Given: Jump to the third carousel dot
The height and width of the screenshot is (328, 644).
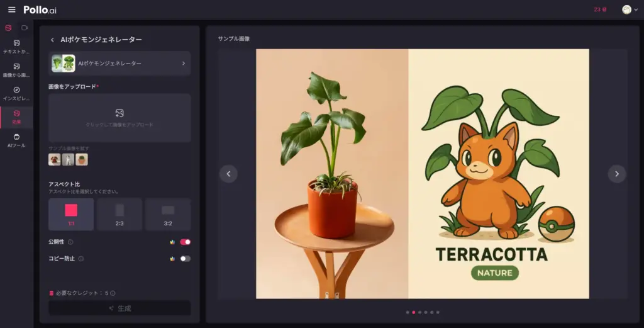Looking at the screenshot, I should pyautogui.click(x=419, y=312).
